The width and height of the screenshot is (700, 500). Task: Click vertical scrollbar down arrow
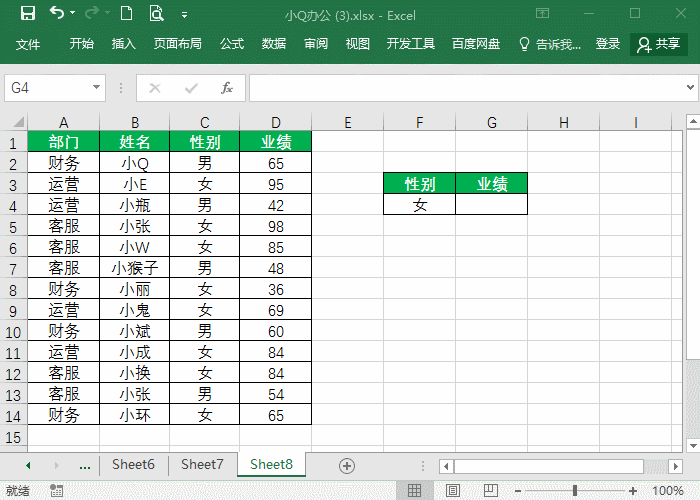[693, 445]
